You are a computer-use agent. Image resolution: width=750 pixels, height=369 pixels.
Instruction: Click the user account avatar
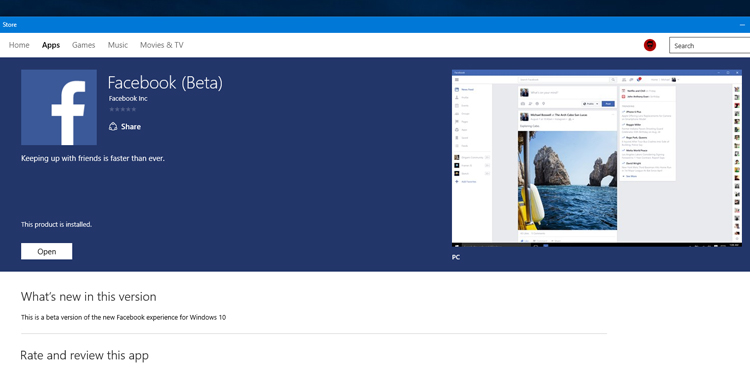(x=650, y=45)
